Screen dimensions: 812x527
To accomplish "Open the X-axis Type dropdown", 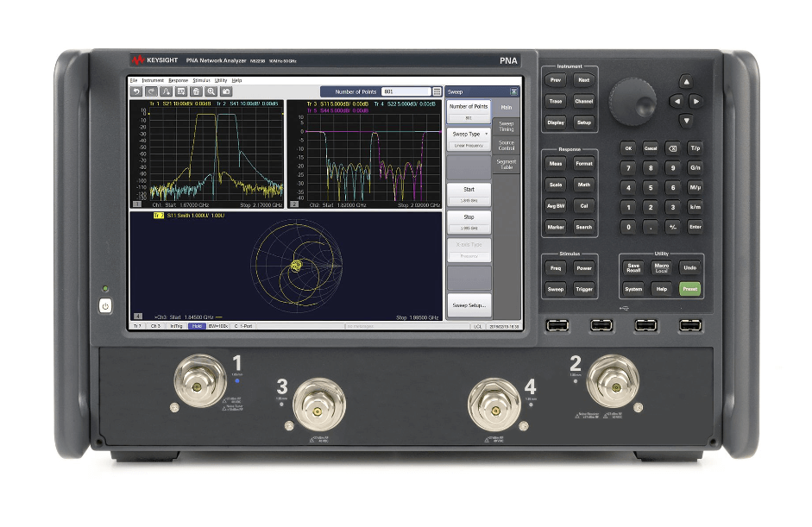I will 469,244.
